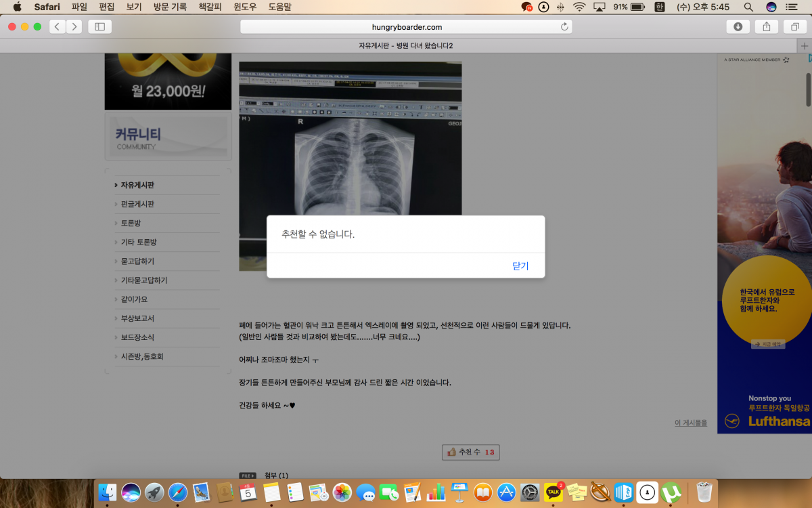Launch FaceTime from the Dock
Screen dimensions: 812x508
coord(389,492)
